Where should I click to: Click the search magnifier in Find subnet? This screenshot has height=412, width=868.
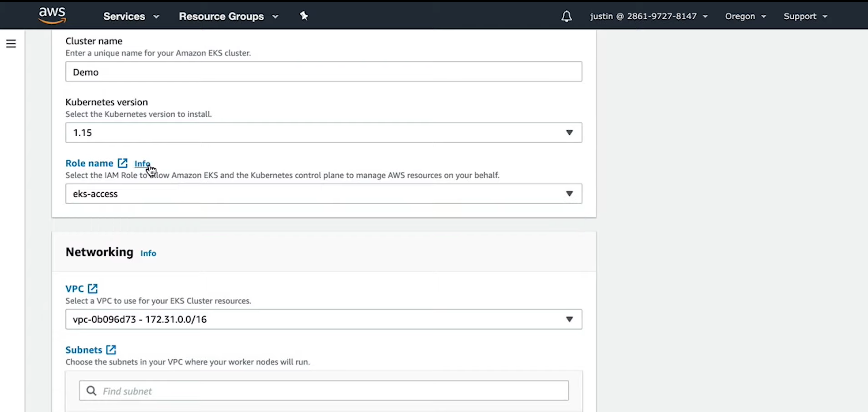91,391
